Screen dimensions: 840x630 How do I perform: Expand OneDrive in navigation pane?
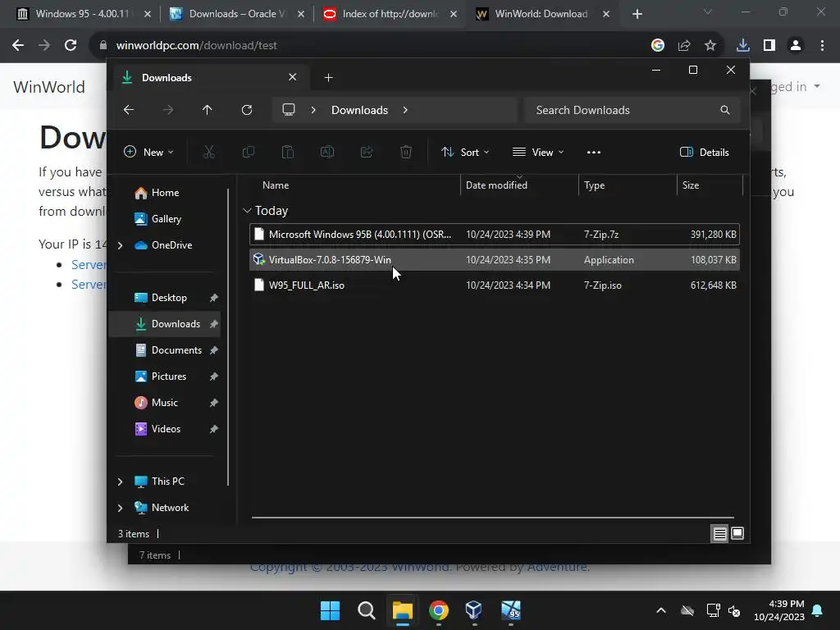coord(120,245)
